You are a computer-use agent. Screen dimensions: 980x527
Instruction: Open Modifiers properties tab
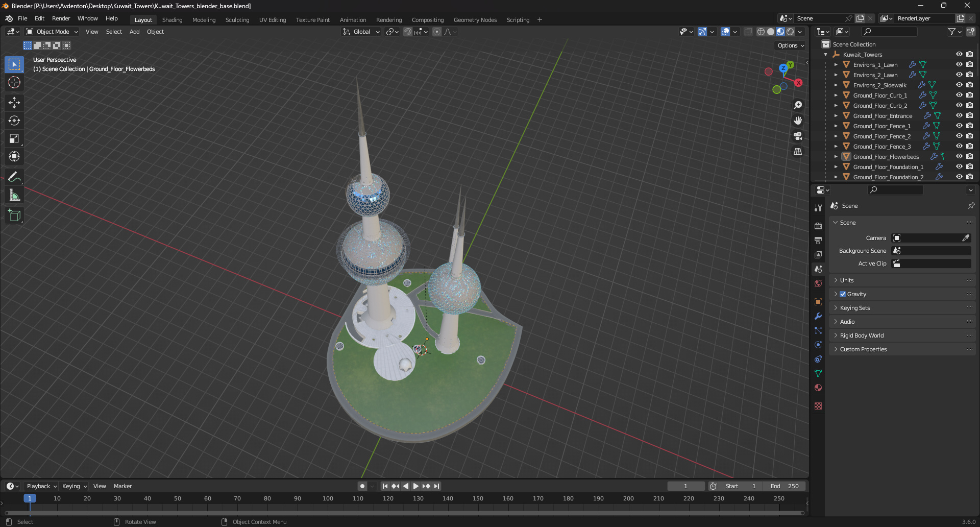(818, 316)
